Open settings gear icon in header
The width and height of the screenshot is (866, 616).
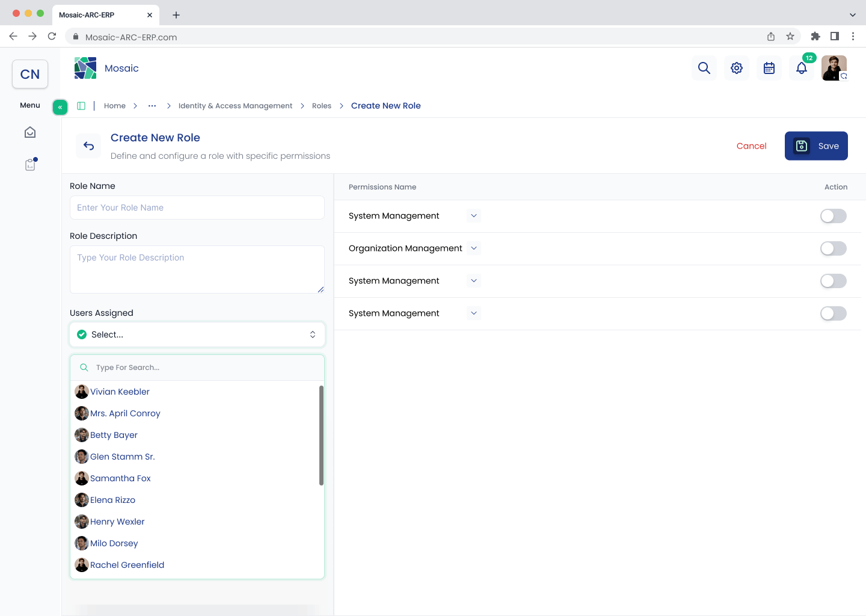(x=737, y=68)
